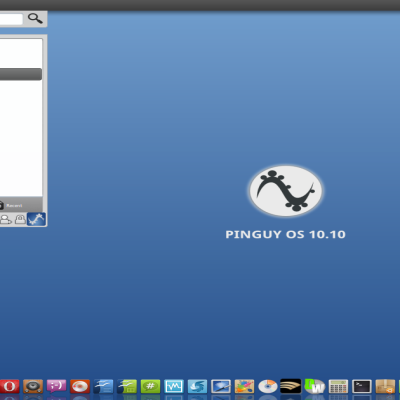Viewport: 400px width, 400px height.
Task: Open the green hash IRC chat icon
Action: [x=150, y=387]
